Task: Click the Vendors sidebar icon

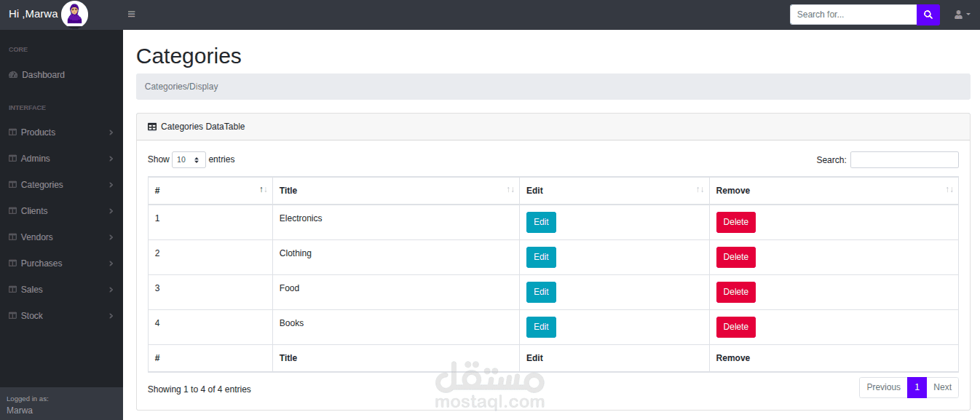Action: (x=12, y=237)
